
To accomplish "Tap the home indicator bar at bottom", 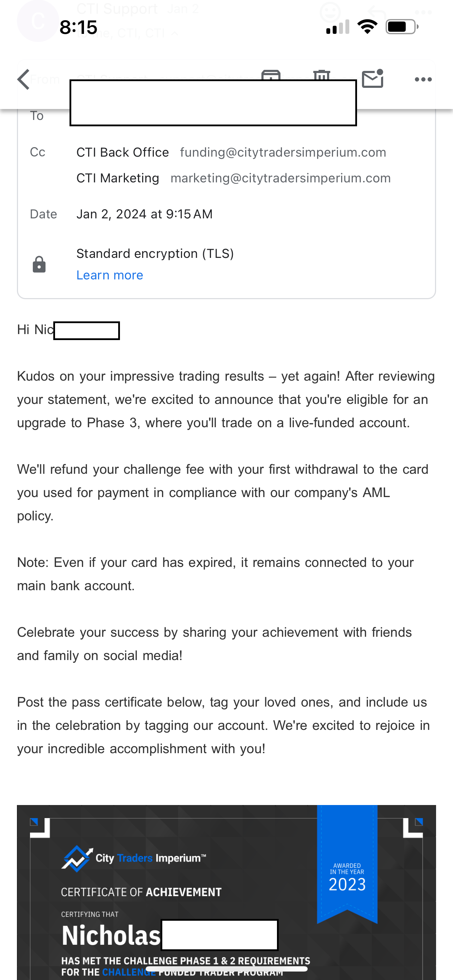I will click(226, 969).
